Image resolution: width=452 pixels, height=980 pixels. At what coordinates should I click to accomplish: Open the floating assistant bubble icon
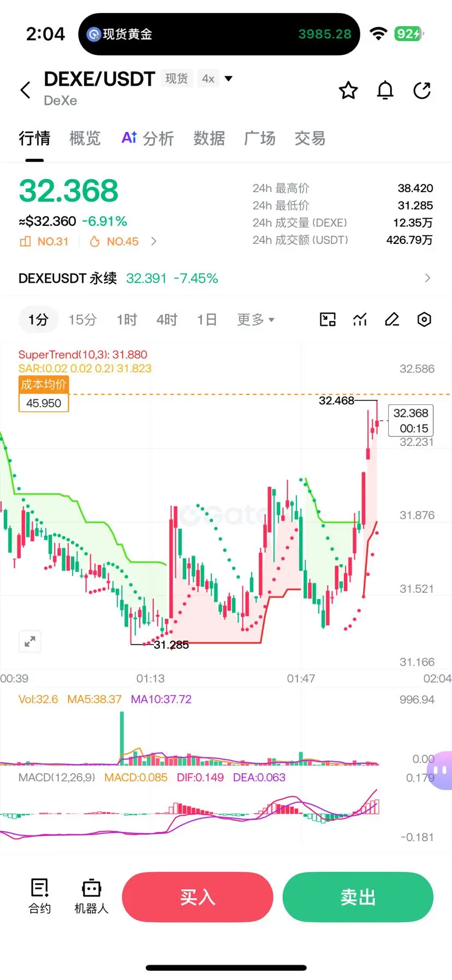coord(440,770)
